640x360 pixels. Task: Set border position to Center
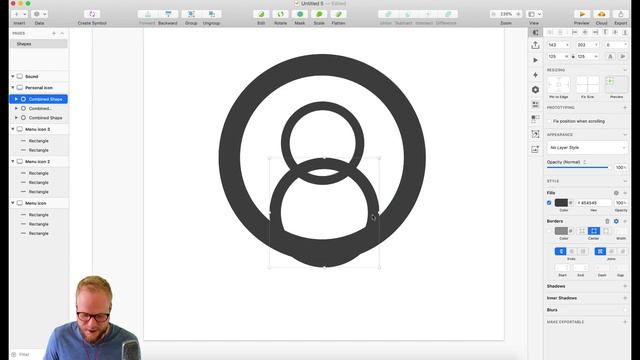click(x=594, y=231)
